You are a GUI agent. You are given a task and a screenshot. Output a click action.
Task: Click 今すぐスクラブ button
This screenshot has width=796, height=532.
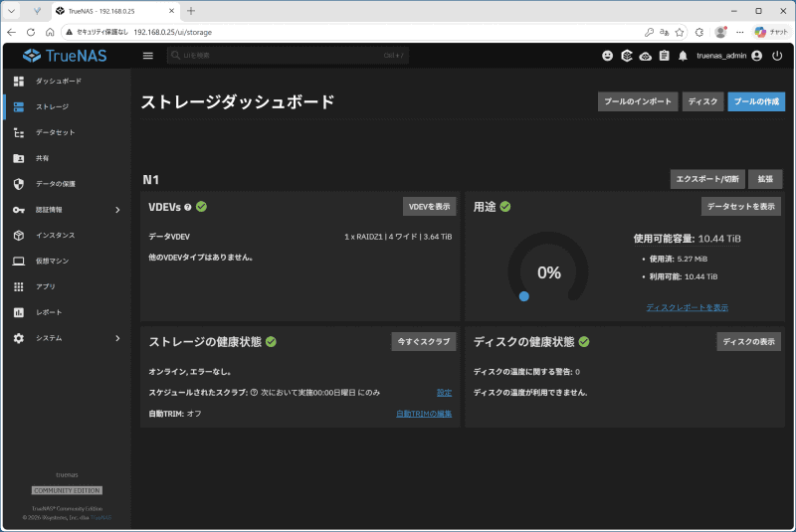click(424, 342)
